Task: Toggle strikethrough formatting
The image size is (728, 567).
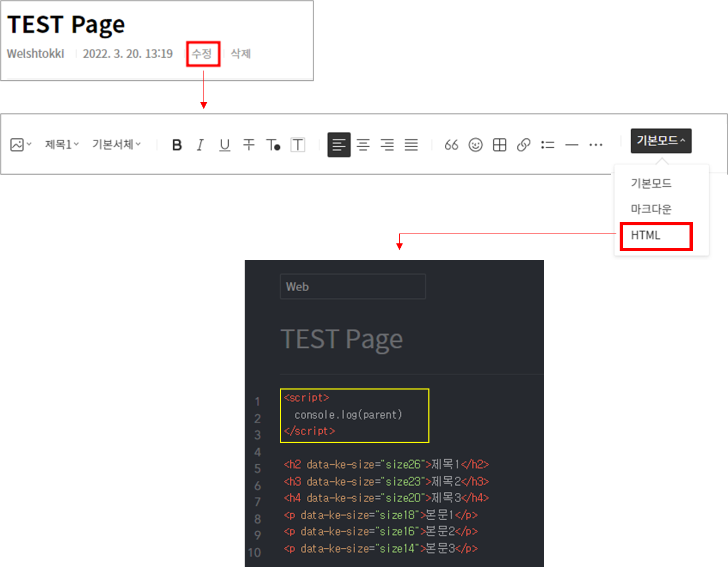Action: 249,144
